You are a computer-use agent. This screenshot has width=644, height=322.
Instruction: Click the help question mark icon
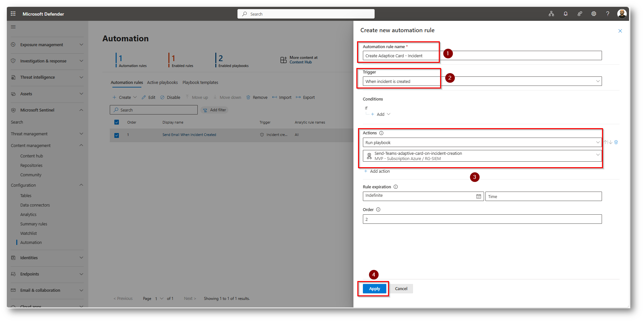(x=608, y=14)
